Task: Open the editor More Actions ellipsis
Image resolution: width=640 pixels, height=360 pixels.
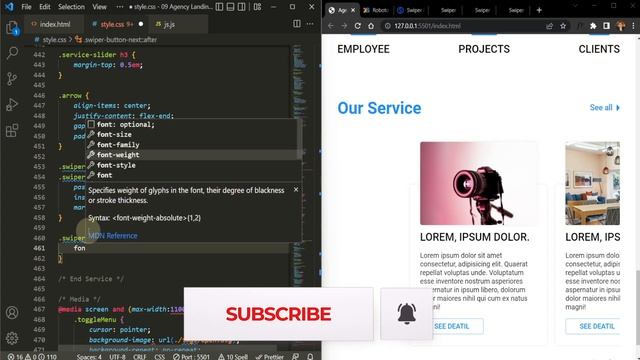Action: (310, 24)
